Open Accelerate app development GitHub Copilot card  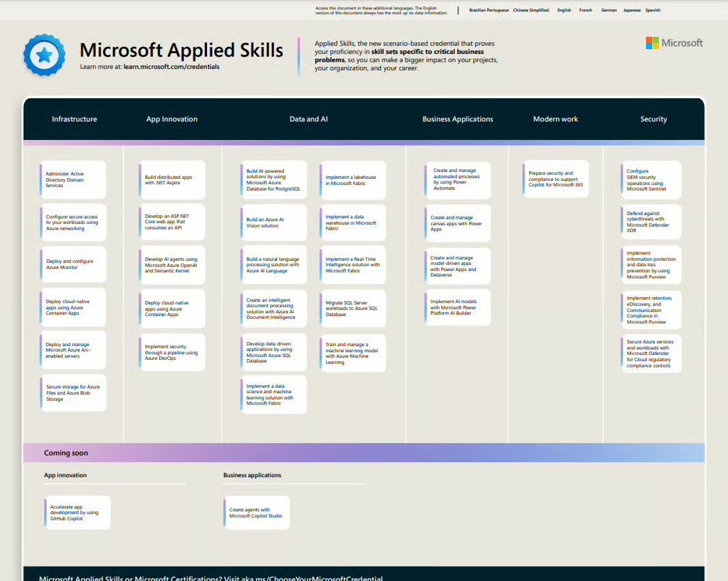point(78,513)
